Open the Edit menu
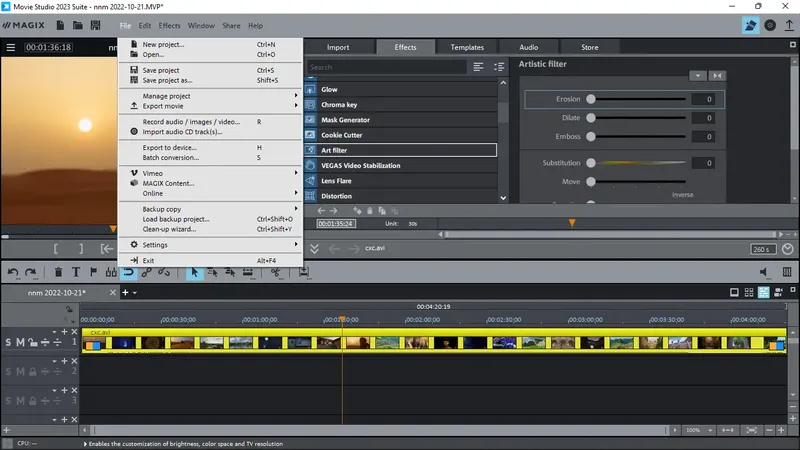 pos(145,26)
